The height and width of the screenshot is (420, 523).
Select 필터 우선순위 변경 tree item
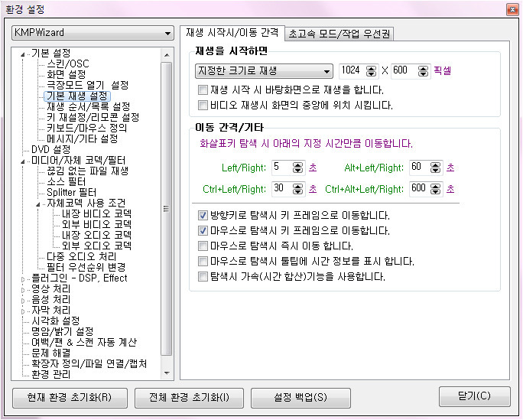[x=86, y=267]
